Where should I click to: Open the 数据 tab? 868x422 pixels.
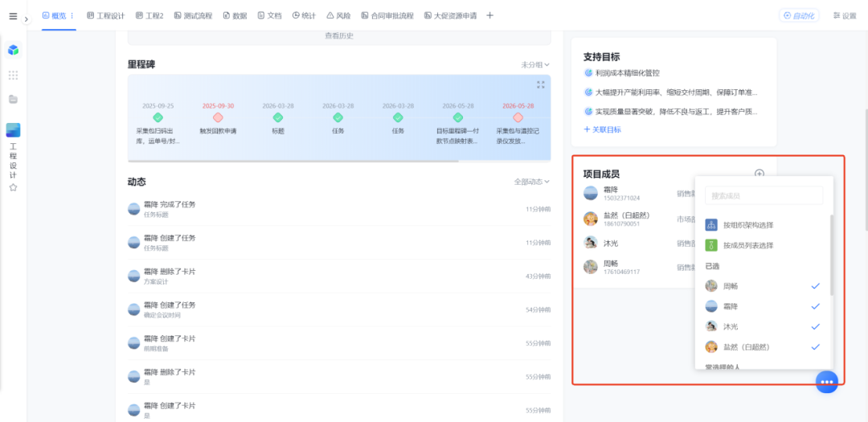[235, 15]
